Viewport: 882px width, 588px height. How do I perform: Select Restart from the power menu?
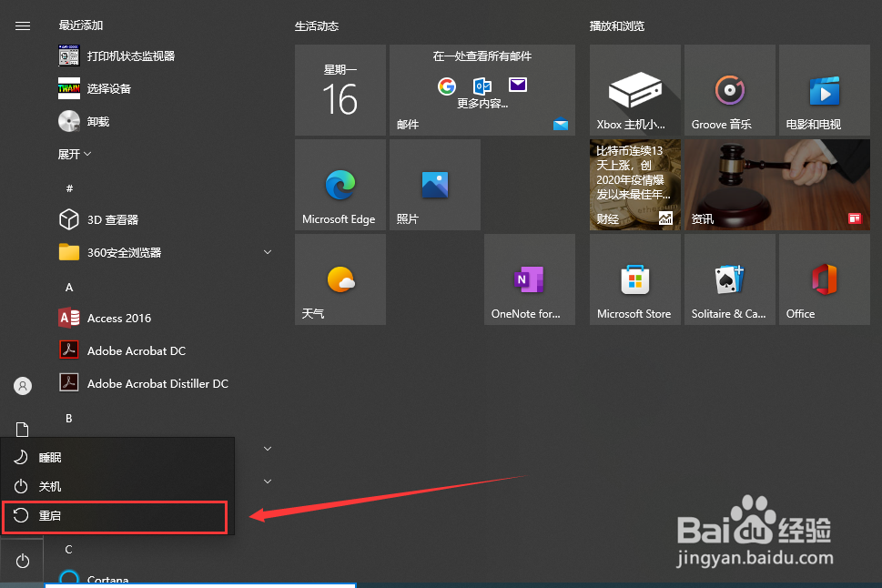point(116,516)
